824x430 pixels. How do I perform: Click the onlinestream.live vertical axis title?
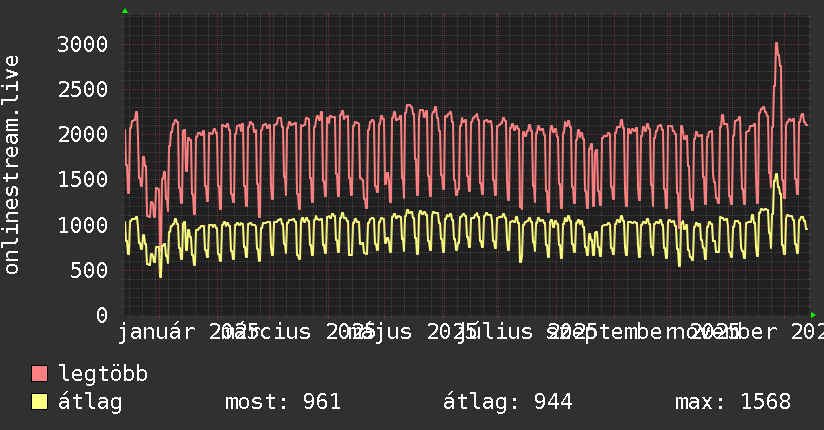(x=11, y=165)
